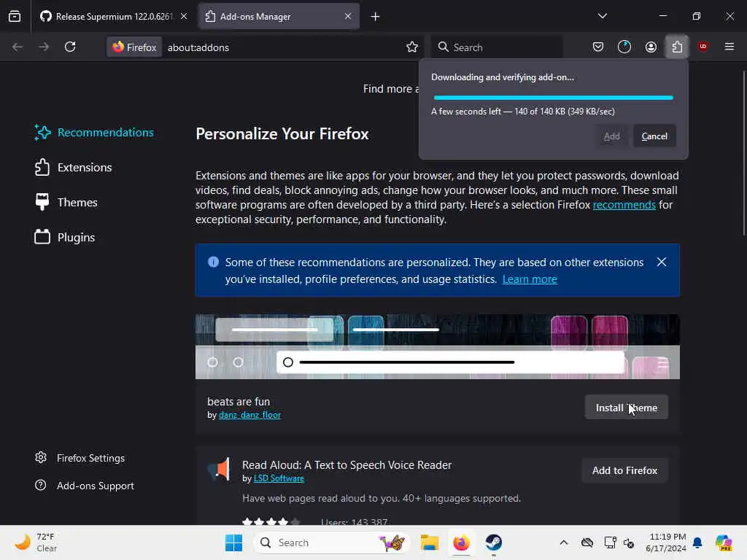Focus the toolbar Search box
Image resolution: width=747 pixels, height=560 pixels.
point(497,47)
